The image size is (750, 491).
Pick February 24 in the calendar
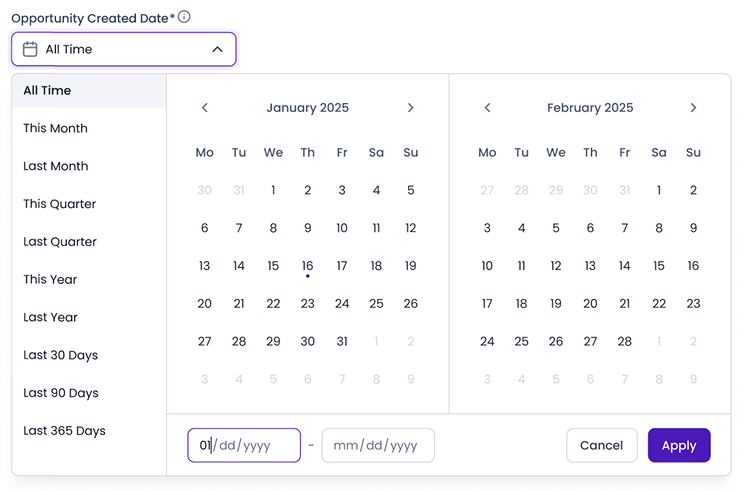[487, 341]
